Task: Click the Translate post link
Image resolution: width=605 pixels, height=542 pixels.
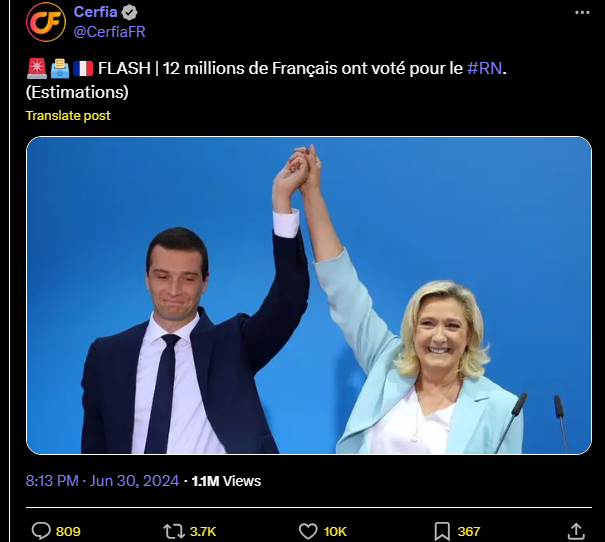Action: coord(68,115)
